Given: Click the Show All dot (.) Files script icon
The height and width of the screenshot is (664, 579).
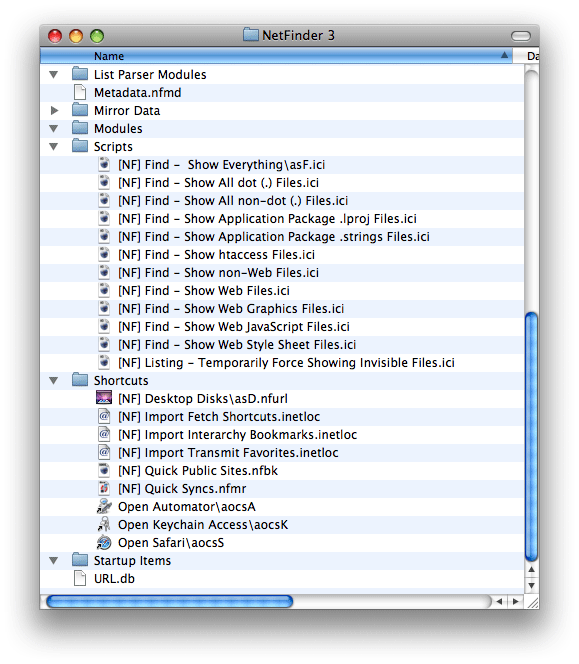Looking at the screenshot, I should 104,182.
